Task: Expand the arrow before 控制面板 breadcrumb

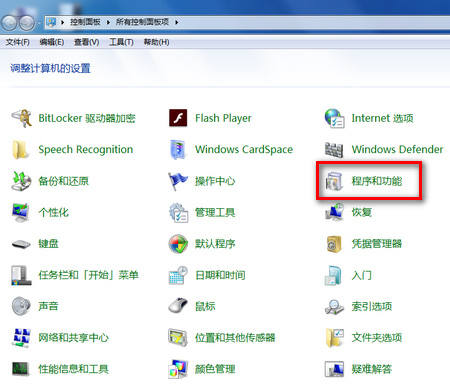Action: [62, 22]
